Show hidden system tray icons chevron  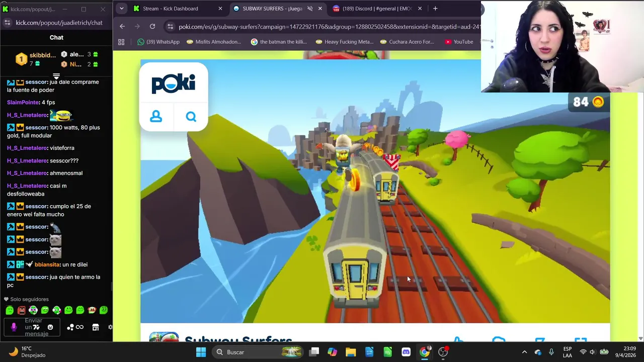524,352
